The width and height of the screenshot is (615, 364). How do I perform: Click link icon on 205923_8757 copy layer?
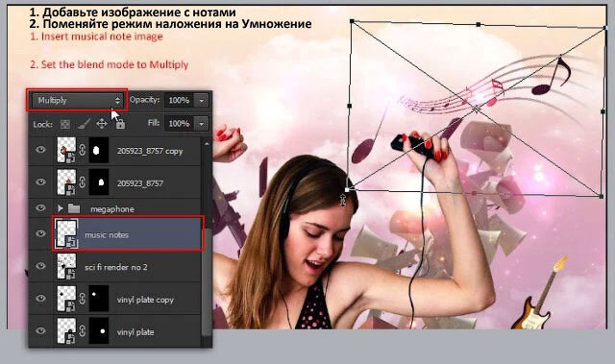tap(83, 150)
